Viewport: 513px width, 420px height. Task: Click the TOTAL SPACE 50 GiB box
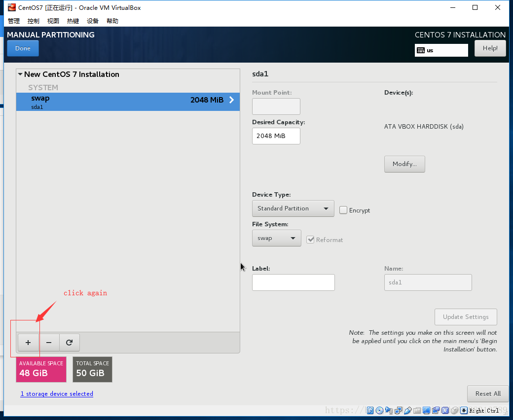93,369
